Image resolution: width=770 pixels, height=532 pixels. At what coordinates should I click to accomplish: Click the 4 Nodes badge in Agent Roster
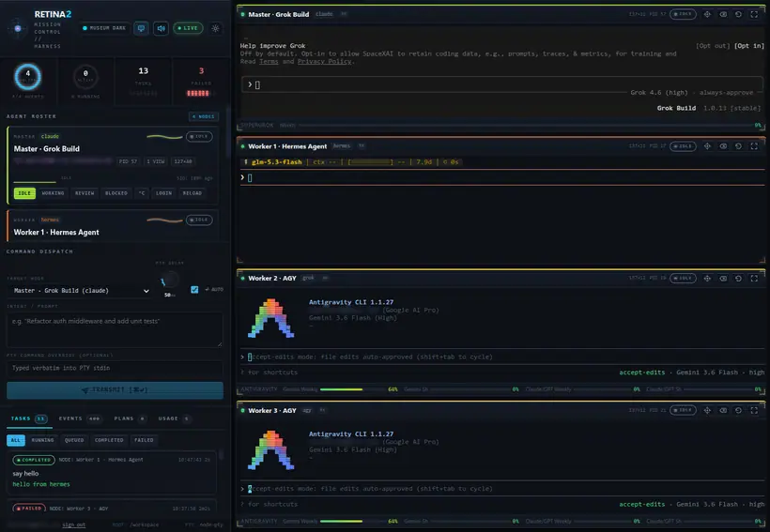(x=204, y=116)
